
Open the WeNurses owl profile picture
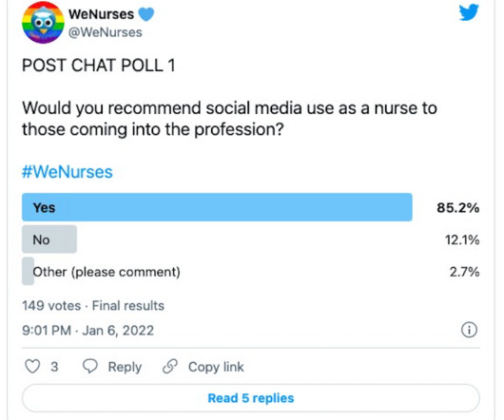[x=43, y=23]
